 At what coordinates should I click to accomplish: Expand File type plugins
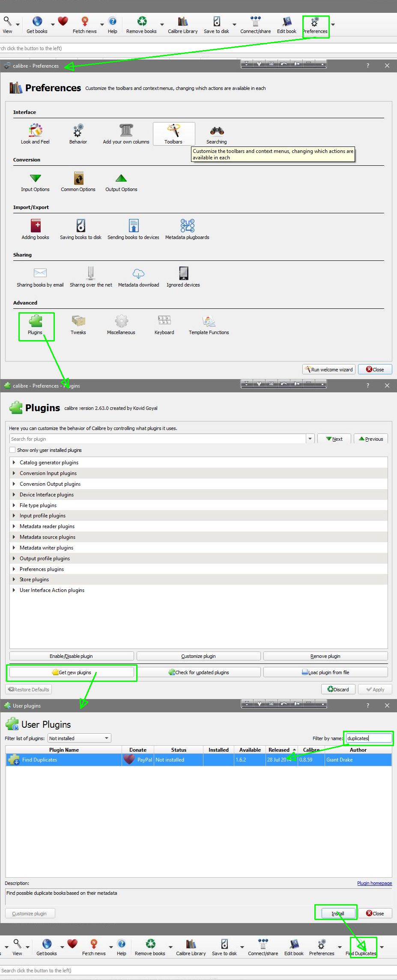[x=14, y=505]
